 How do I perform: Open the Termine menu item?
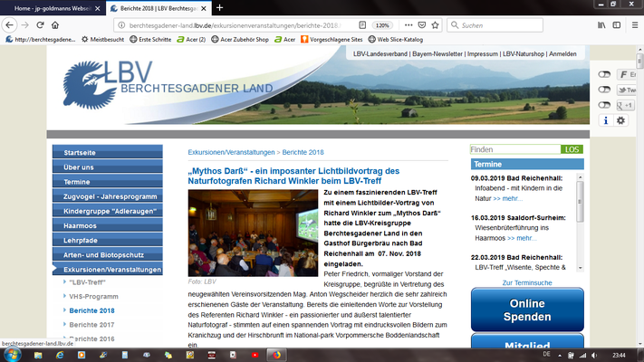pos(108,182)
